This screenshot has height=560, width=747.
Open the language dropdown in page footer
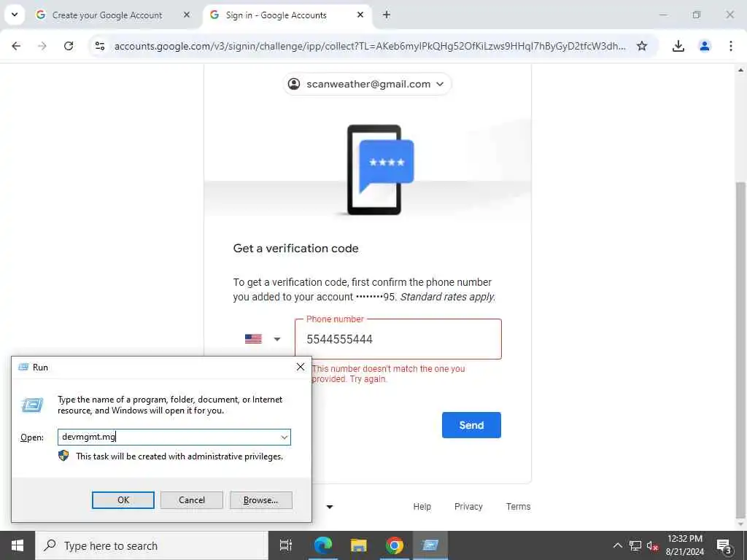[x=329, y=507]
